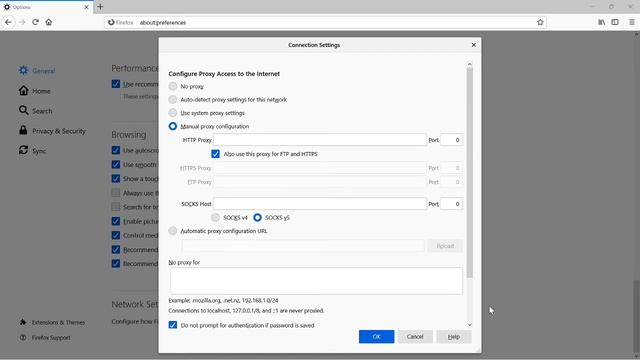Uncheck Also use this proxy for FTP and HTTPS
The width and height of the screenshot is (640, 360).
click(216, 154)
